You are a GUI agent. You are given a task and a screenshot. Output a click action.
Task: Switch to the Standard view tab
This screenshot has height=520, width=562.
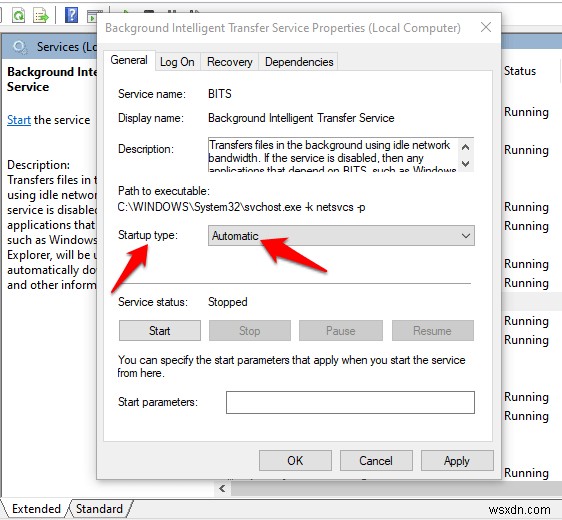click(x=99, y=509)
